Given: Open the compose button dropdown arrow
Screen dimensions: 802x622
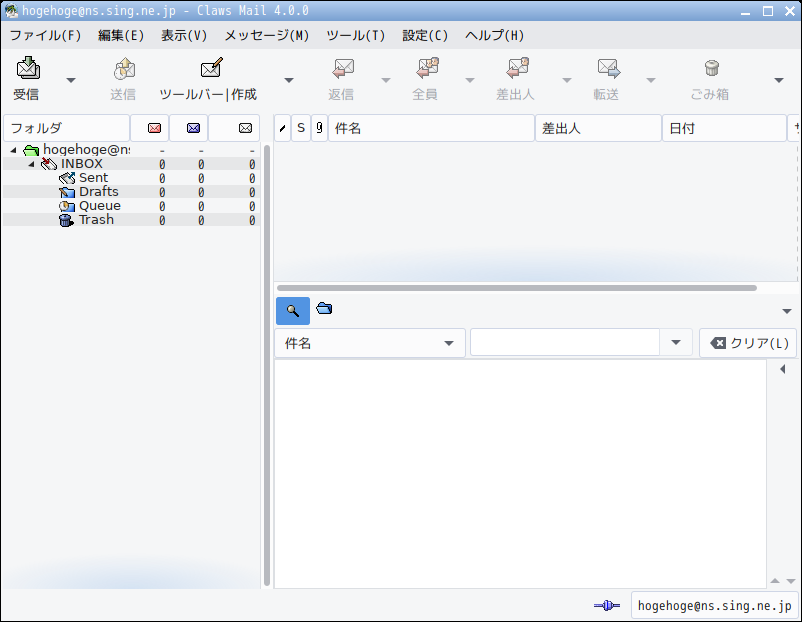Looking at the screenshot, I should coord(289,80).
